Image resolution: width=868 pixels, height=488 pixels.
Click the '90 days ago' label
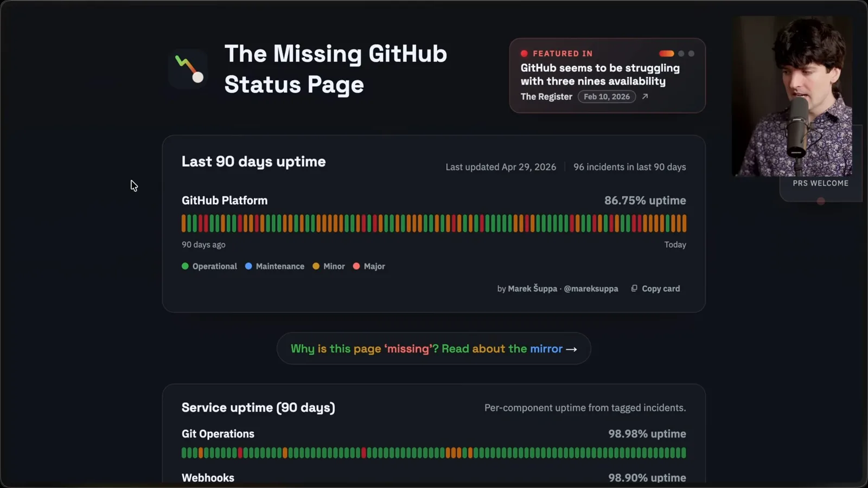point(203,245)
